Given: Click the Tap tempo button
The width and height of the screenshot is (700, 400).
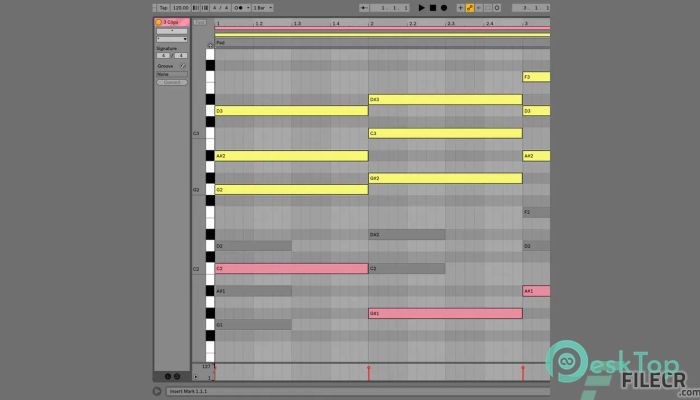Looking at the screenshot, I should coord(163,8).
